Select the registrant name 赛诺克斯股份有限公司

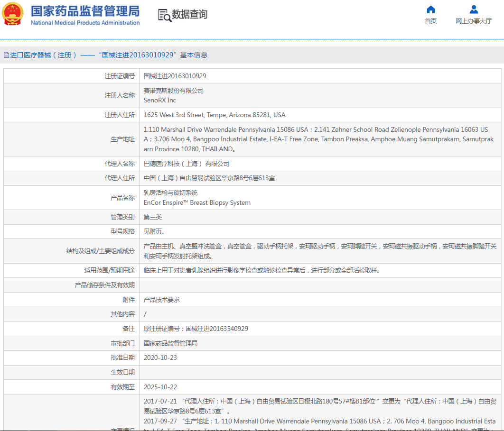click(x=174, y=91)
